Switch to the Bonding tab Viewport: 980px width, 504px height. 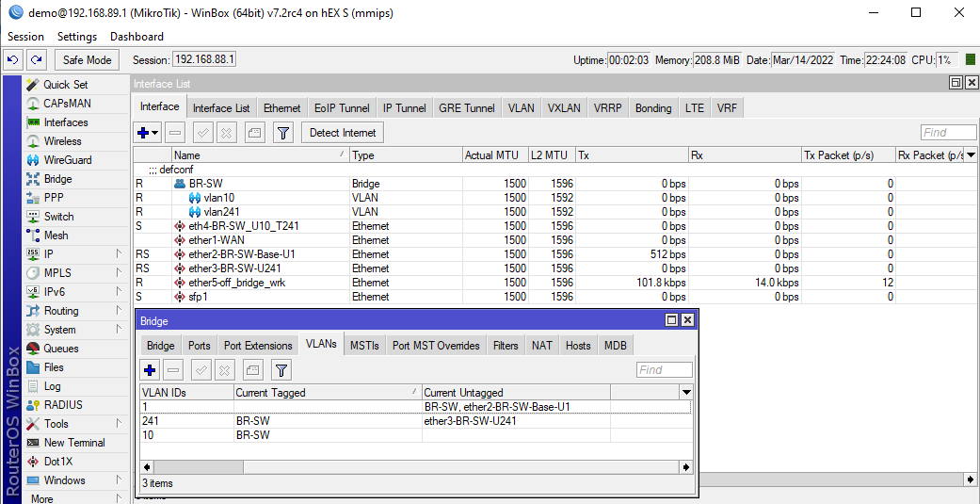653,108
